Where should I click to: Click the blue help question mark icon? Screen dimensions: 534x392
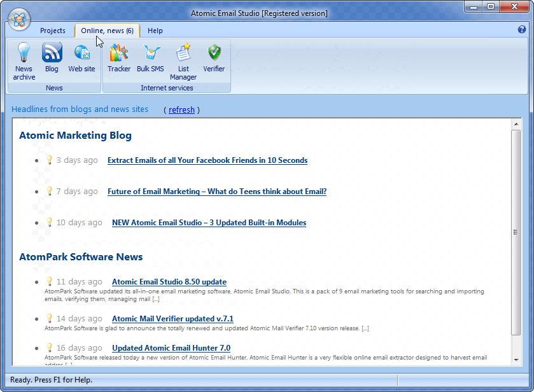tap(523, 29)
